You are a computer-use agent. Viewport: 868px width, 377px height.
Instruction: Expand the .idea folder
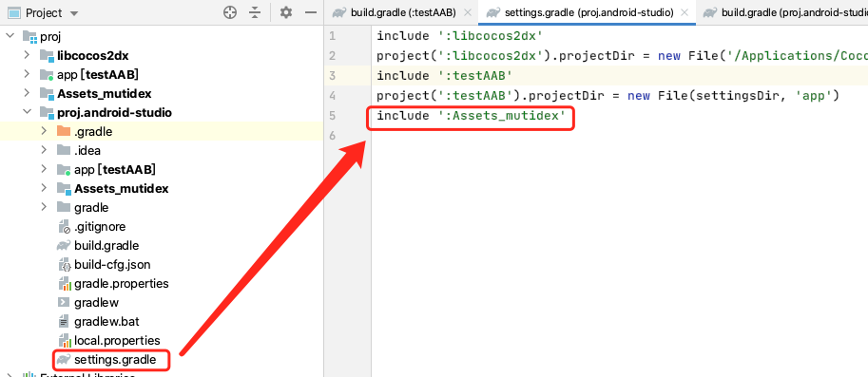click(x=44, y=150)
